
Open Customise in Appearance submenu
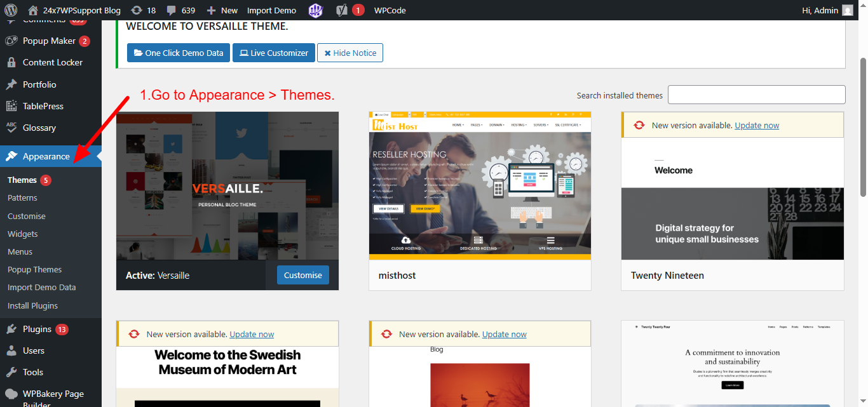pyautogui.click(x=27, y=216)
